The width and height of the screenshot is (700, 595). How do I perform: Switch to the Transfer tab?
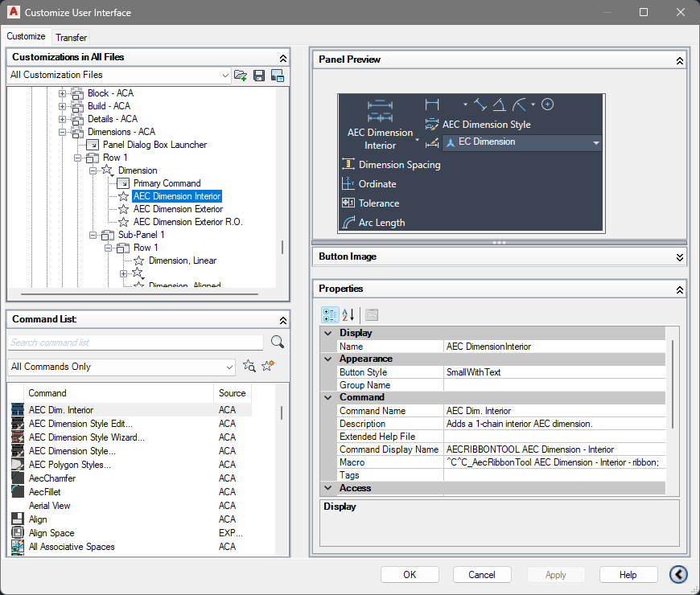click(x=71, y=37)
